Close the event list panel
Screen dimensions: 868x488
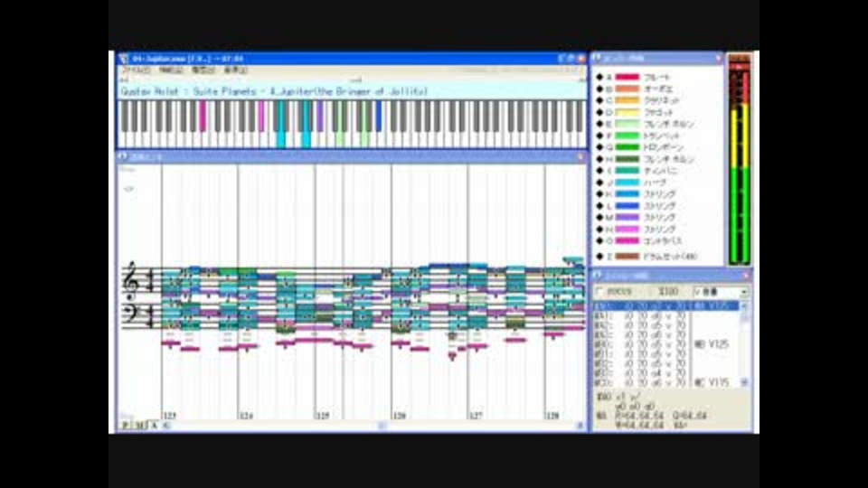tap(745, 275)
